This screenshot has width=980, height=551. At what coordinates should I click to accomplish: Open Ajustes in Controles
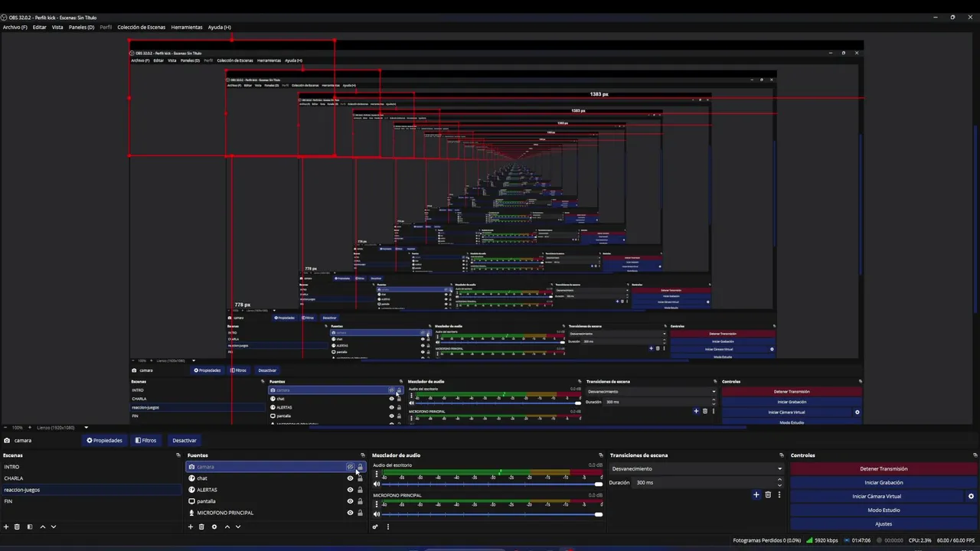point(884,523)
